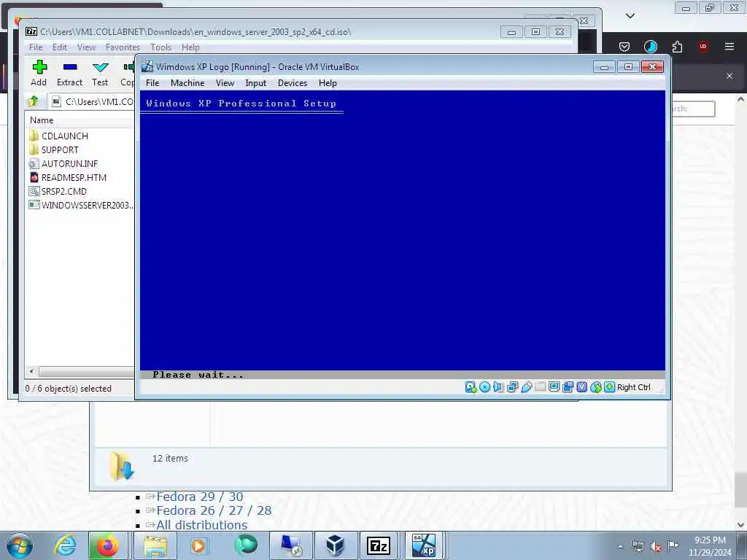Screen dimensions: 747x560
Task: Click the optical disk icon in VirtualBox status bar
Action: click(484, 387)
